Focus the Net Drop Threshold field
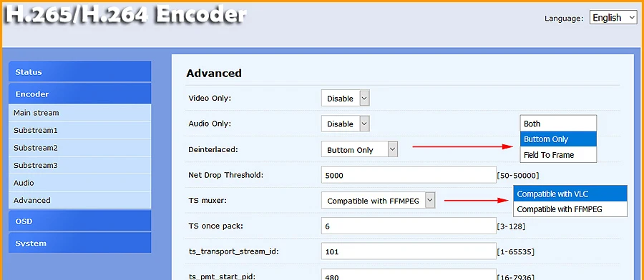The width and height of the screenshot is (644, 280). coord(409,175)
